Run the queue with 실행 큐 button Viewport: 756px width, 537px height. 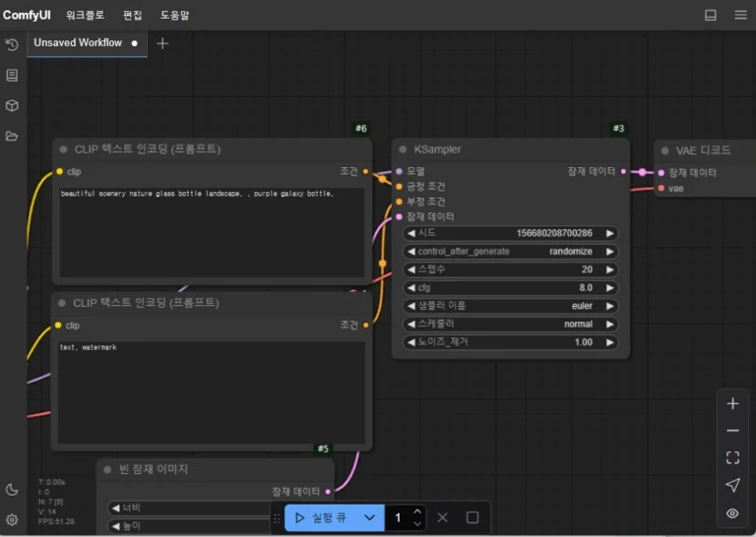[321, 517]
